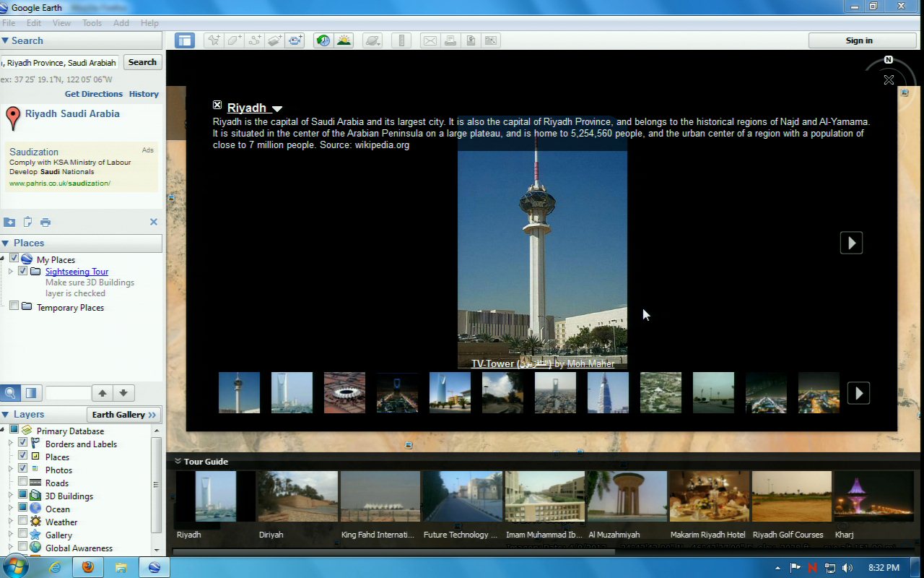This screenshot has height=578, width=924.
Task: Toggle the sunlight across landscape icon
Action: coord(344,40)
